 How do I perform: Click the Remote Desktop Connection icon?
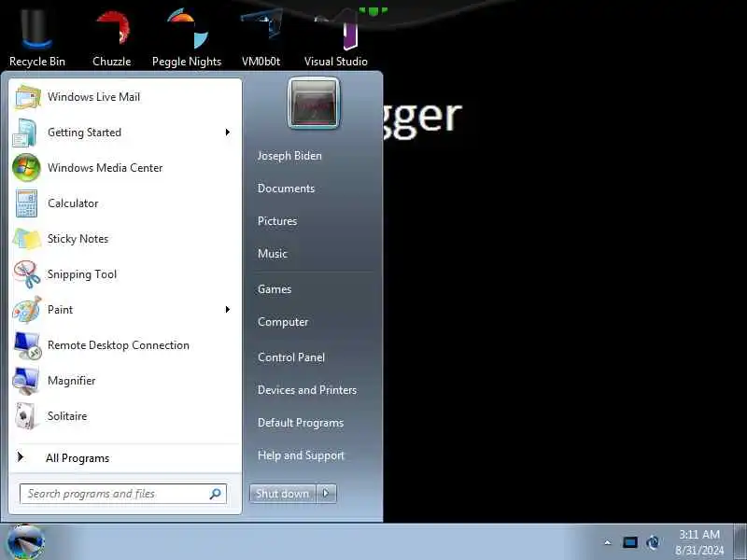click(27, 345)
